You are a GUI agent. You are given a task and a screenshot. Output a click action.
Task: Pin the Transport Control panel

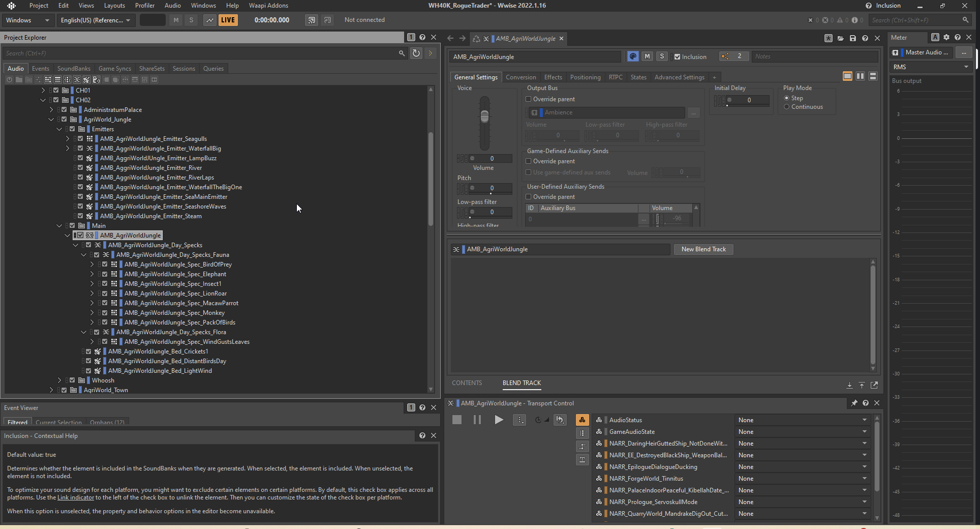click(854, 403)
